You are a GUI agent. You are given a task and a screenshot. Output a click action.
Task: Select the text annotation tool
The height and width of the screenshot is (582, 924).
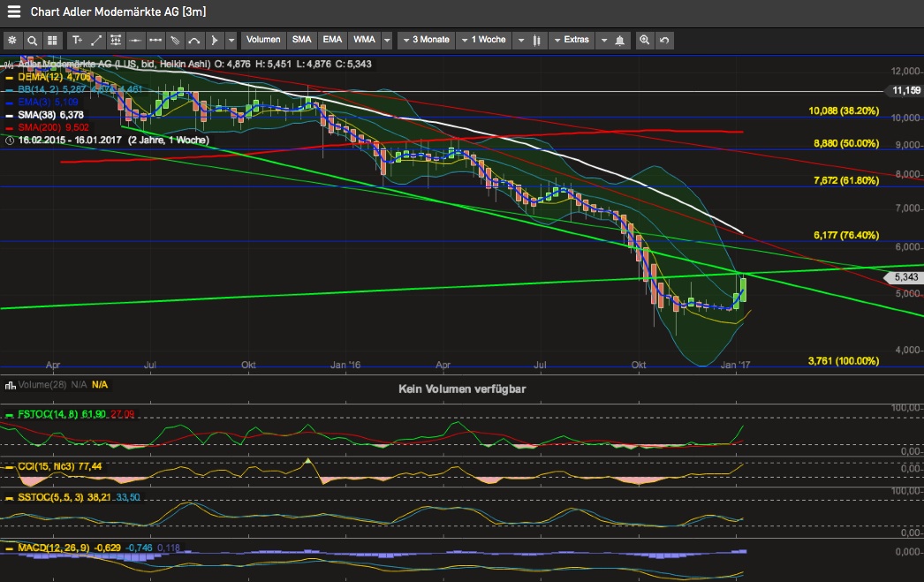pos(77,40)
